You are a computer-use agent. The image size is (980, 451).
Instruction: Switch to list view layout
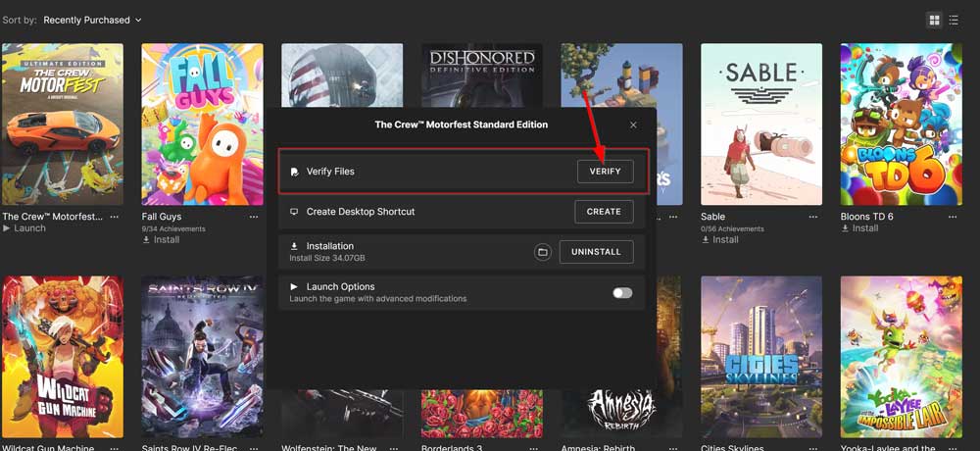954,20
